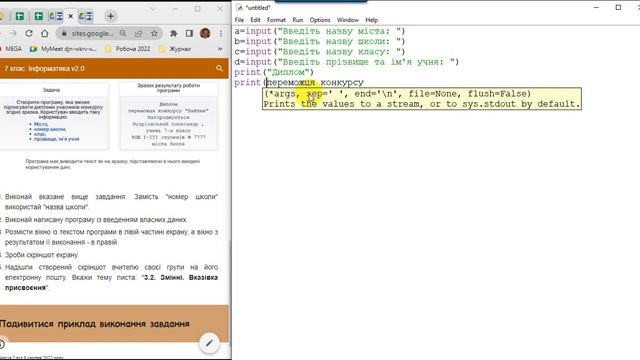Click the sites.google address bar URL
The height and width of the screenshot is (360, 640).
point(93,33)
